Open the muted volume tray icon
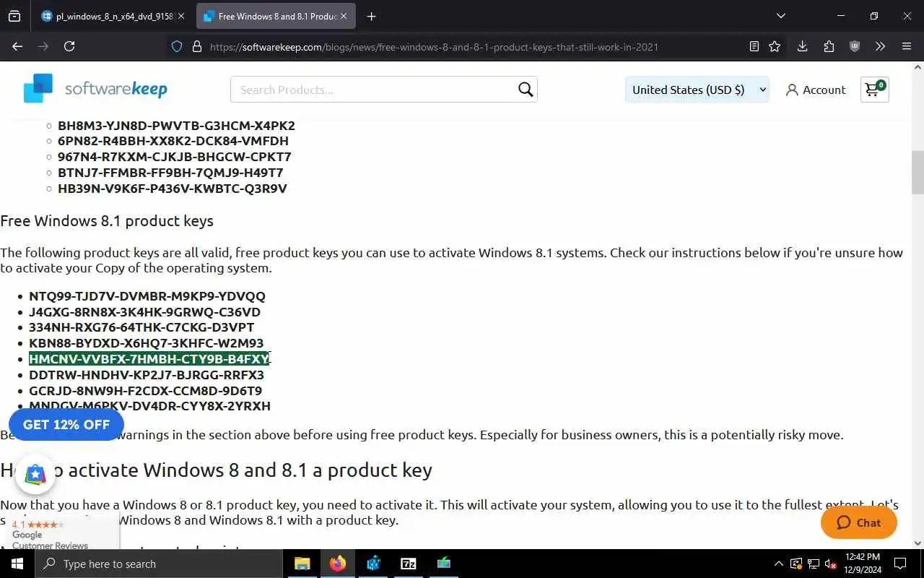Image resolution: width=924 pixels, height=578 pixels. 831,564
